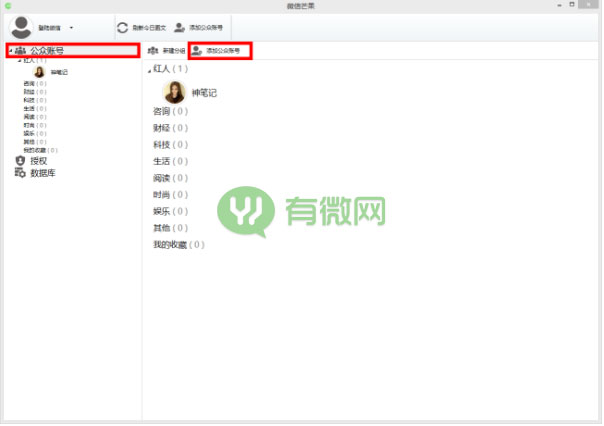Select 我的收藏 (0) in the sidebar tree
This screenshot has width=604, height=426.
coord(40,150)
